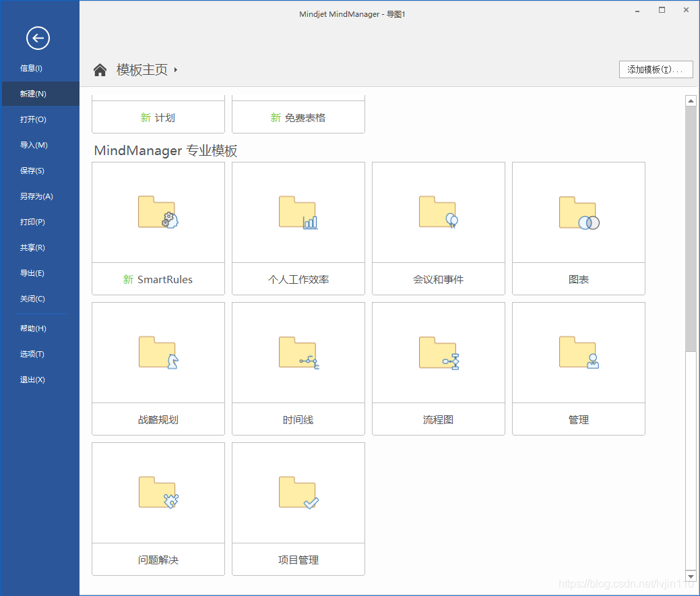
Task: Click the vertical scrollbar thumb
Action: (691, 229)
